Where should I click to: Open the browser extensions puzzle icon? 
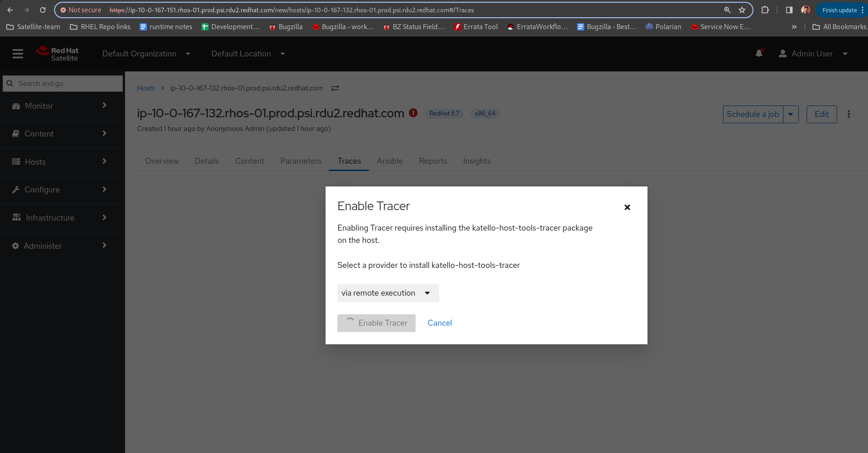[x=765, y=10]
